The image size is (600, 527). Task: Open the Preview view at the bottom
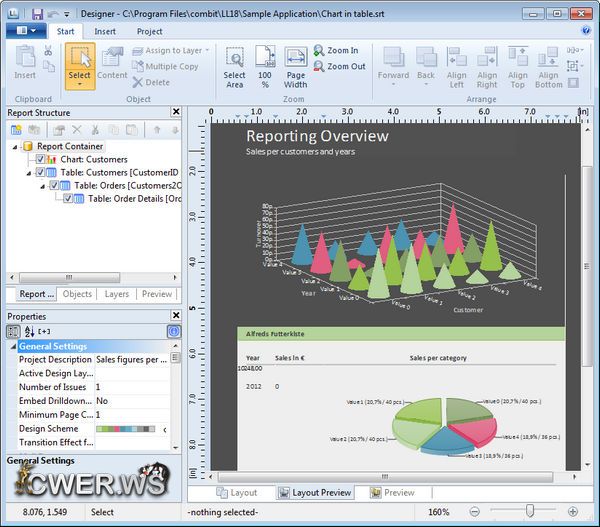point(391,492)
